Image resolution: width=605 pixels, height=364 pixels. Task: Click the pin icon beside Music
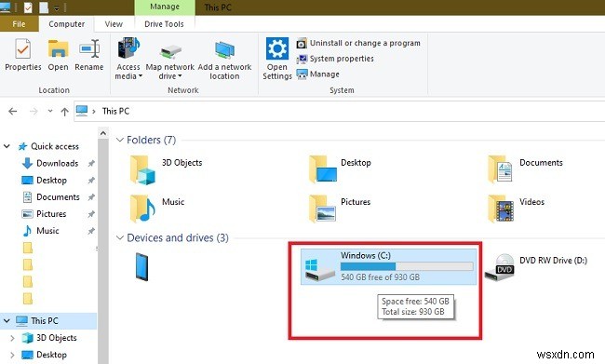click(x=91, y=231)
